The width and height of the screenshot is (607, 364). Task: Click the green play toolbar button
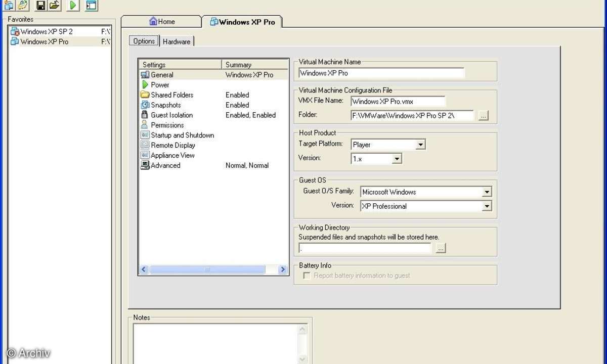[73, 5]
